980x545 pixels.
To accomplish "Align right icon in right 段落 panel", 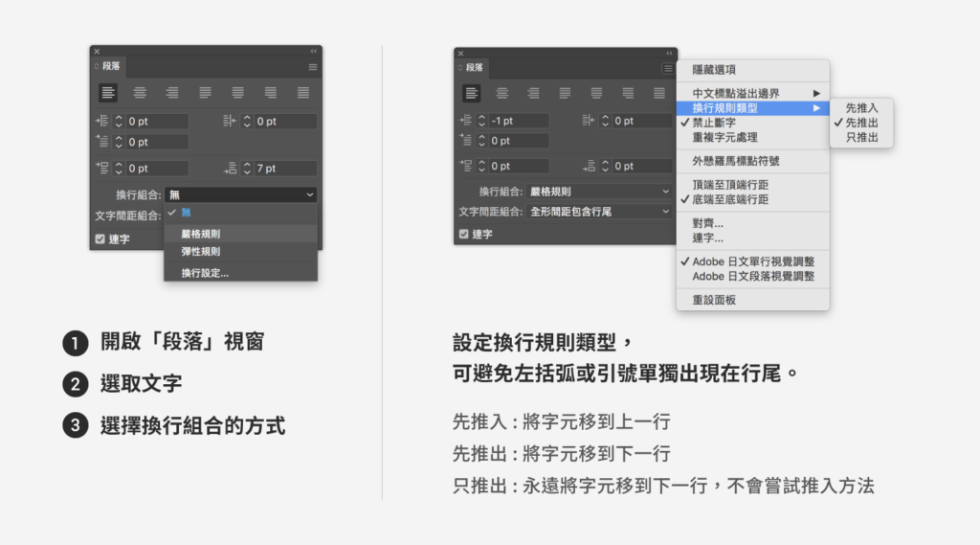I will 533,93.
